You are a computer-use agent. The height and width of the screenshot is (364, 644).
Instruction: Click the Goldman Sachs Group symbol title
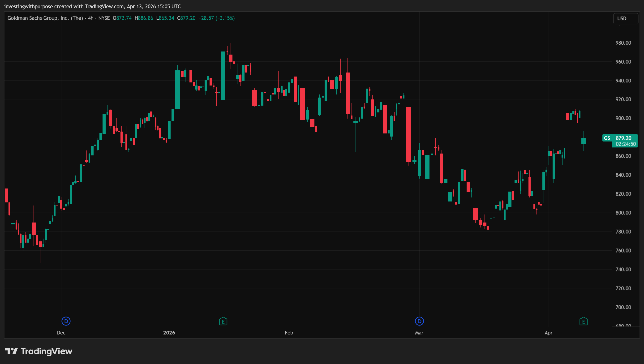point(45,18)
